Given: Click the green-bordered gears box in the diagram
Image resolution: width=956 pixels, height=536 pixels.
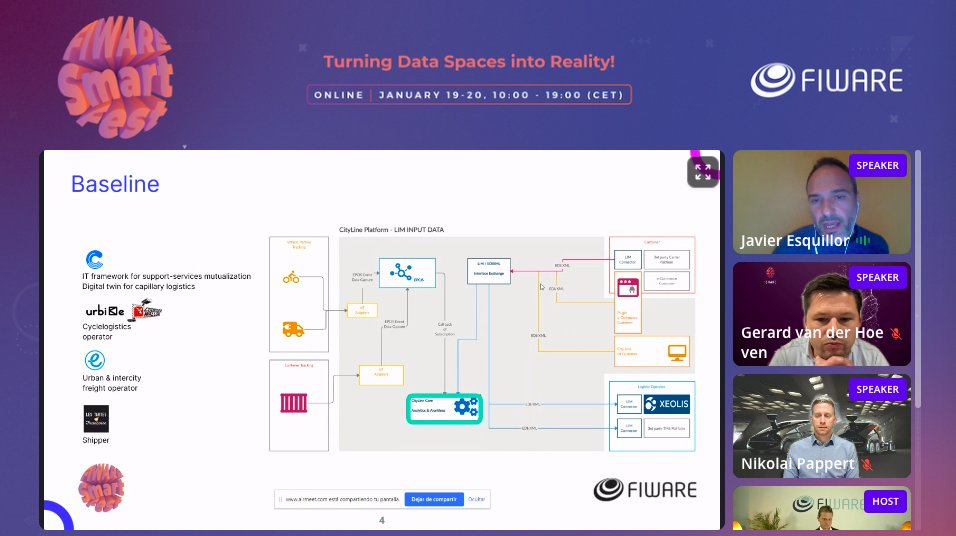Looking at the screenshot, I should 444,409.
